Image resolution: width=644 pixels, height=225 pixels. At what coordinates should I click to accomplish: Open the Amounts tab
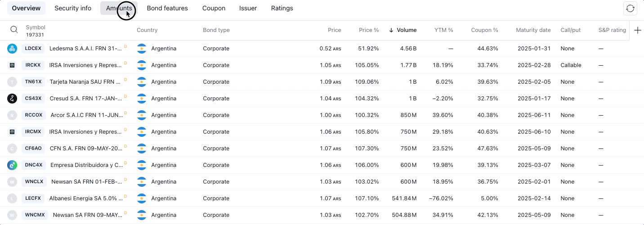tap(119, 8)
